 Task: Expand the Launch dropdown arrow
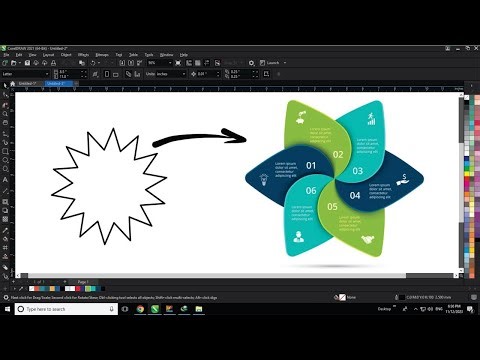tap(285, 63)
